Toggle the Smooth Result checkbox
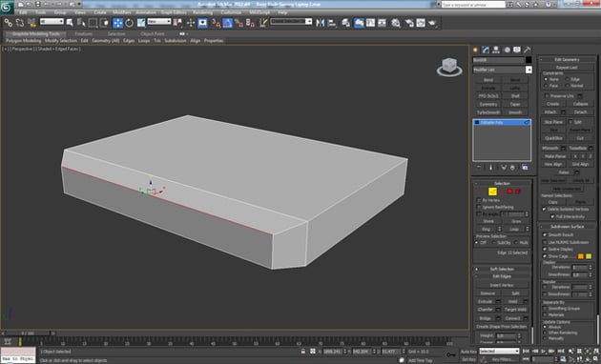 point(545,234)
